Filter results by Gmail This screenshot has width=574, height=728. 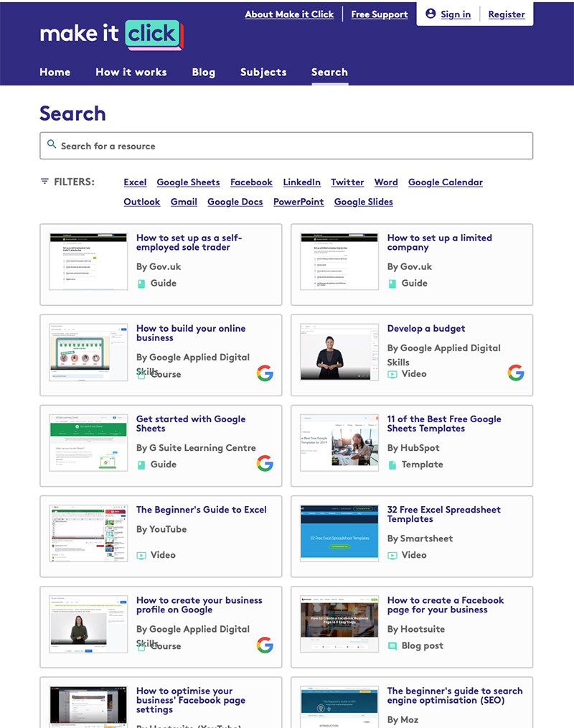point(184,202)
